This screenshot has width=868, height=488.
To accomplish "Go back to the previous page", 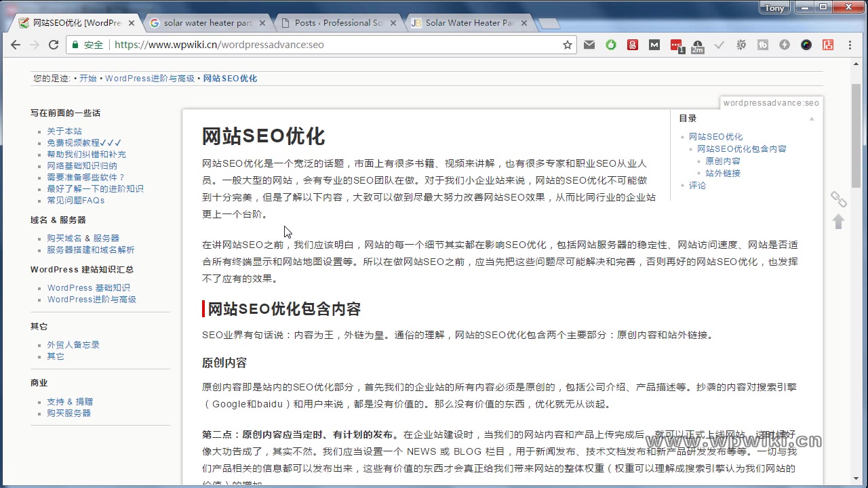I will (16, 45).
